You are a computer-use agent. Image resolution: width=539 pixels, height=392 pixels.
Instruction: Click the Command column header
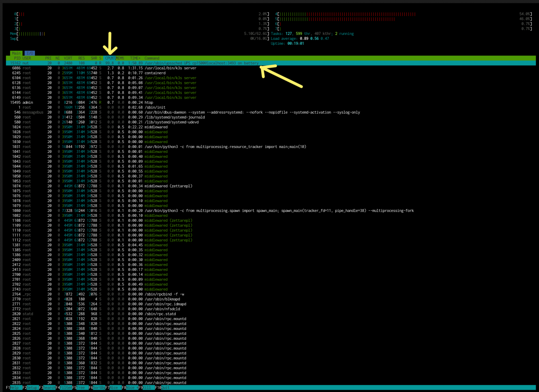[152, 58]
